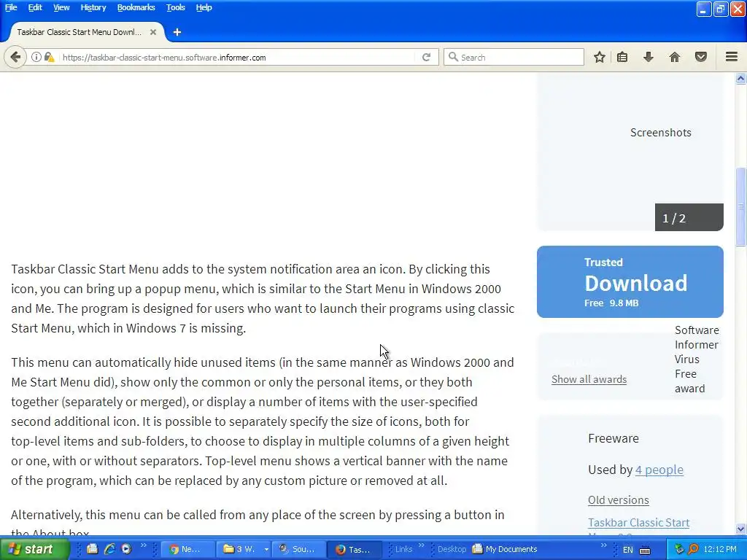Expand Links toolbar chevron
The height and width of the screenshot is (560, 747).
[x=421, y=545]
